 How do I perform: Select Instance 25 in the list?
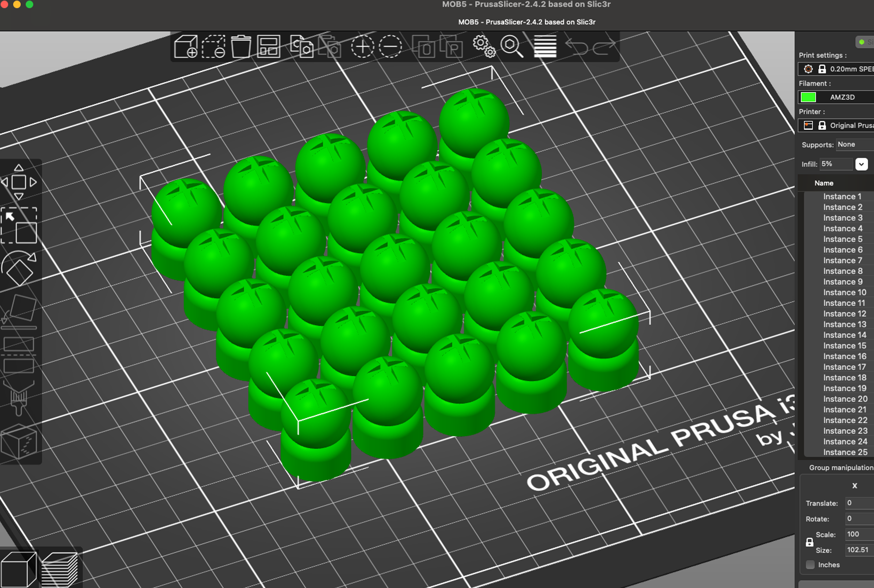(x=845, y=452)
